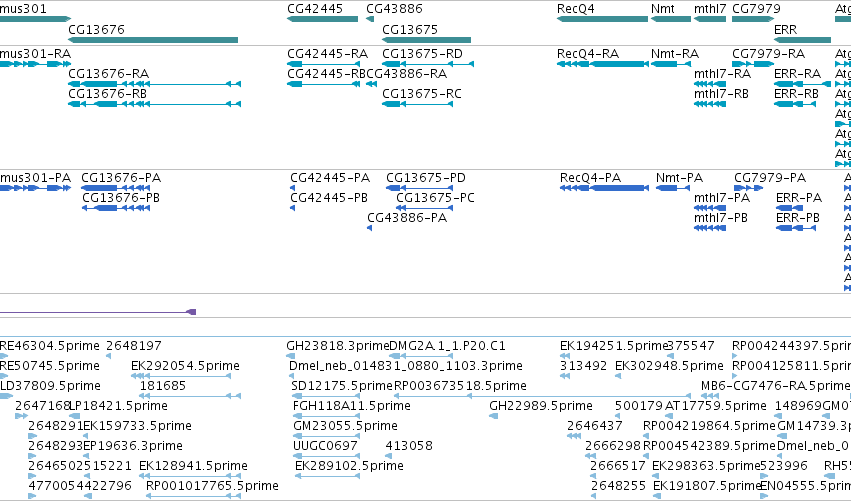Select protein CG42445-PB

(329, 198)
